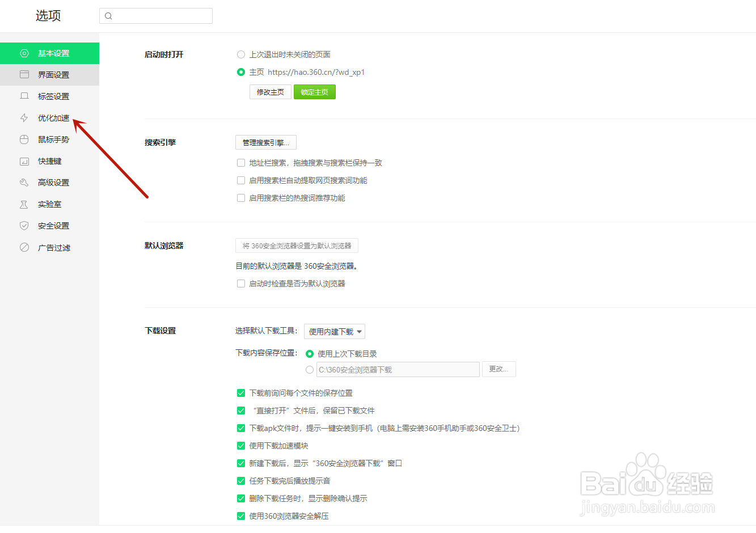756x533 pixels.
Task: Click 管理搜索引擎 button
Action: [x=266, y=142]
